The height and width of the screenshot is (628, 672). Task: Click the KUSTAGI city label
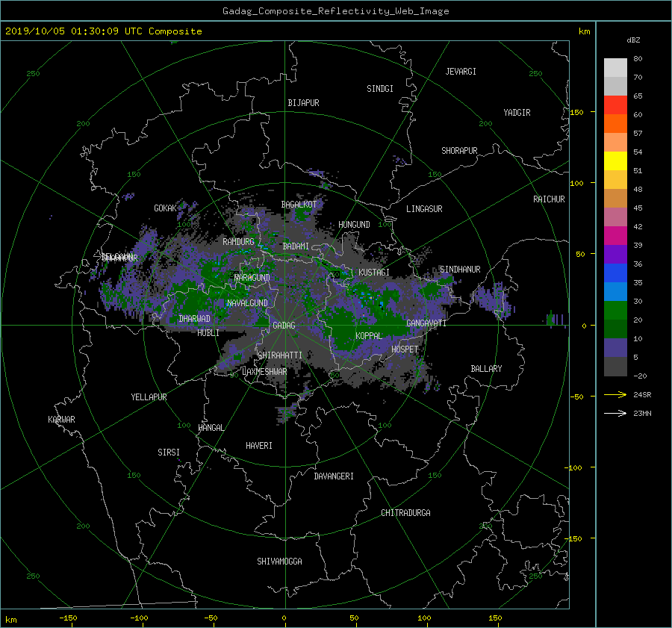pos(374,273)
